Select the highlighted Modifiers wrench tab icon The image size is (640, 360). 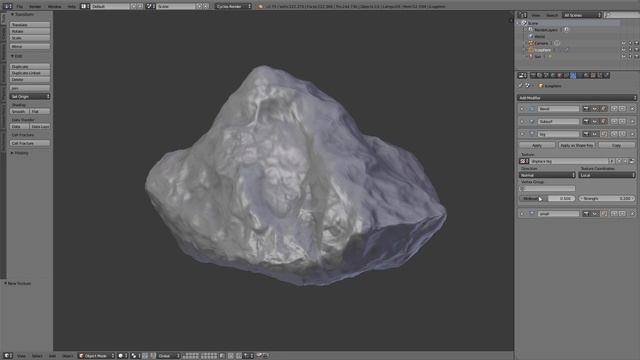point(573,76)
